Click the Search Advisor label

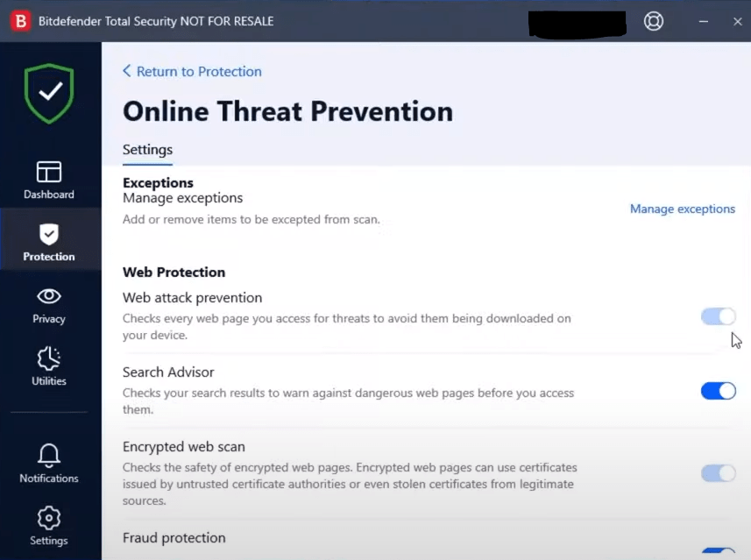click(168, 372)
